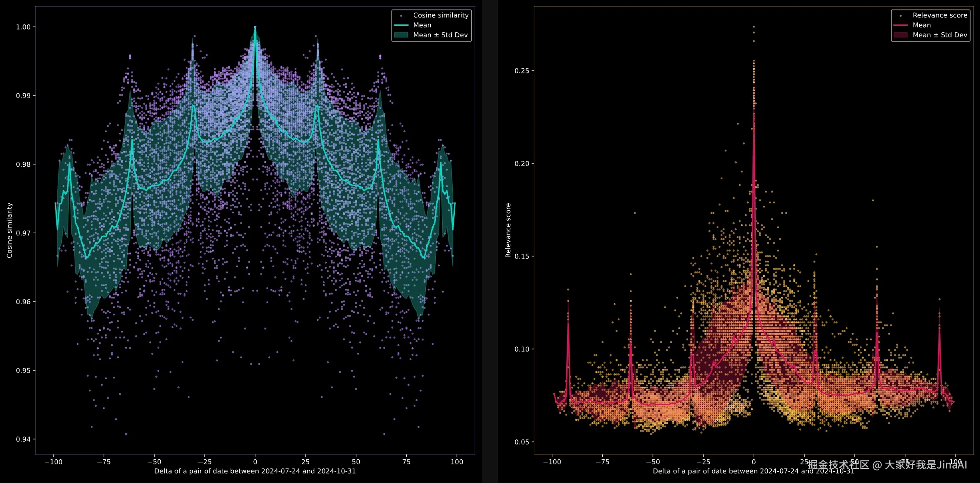Click the purple Cosine similarity legend dot
The width and height of the screenshot is (980, 483).
pos(401,16)
